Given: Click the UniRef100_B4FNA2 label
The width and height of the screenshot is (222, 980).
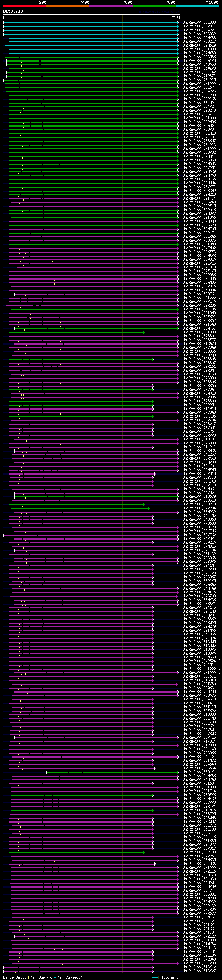Looking at the screenshot, I should [x=199, y=248].
